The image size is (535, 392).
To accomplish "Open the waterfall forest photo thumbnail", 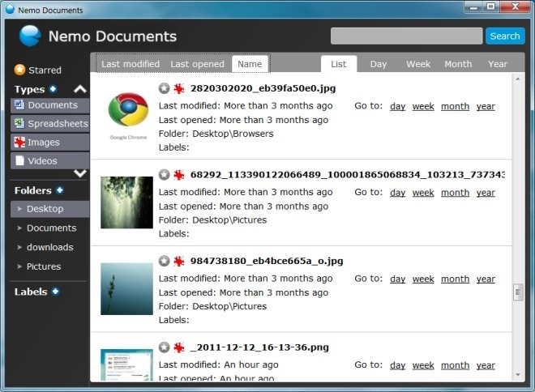I will pyautogui.click(x=126, y=202).
